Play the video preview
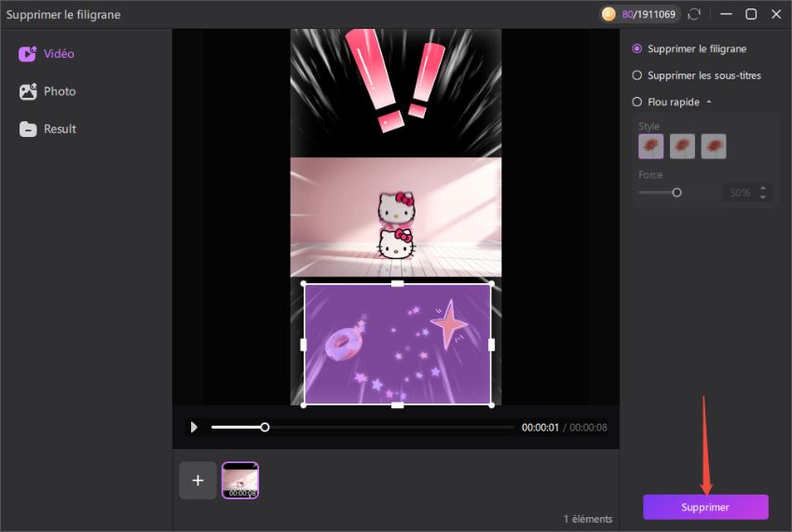The height and width of the screenshot is (532, 792). pyautogui.click(x=194, y=428)
